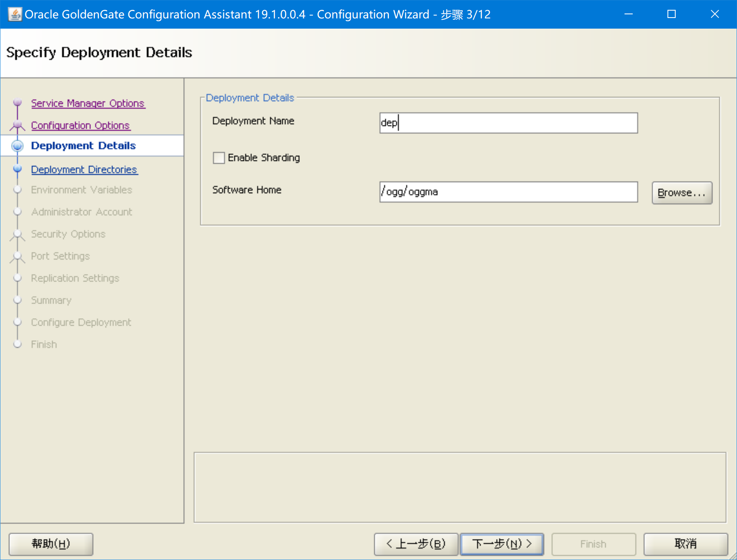Open help with the 帮助(H) button
The width and height of the screenshot is (737, 560).
coord(51,544)
